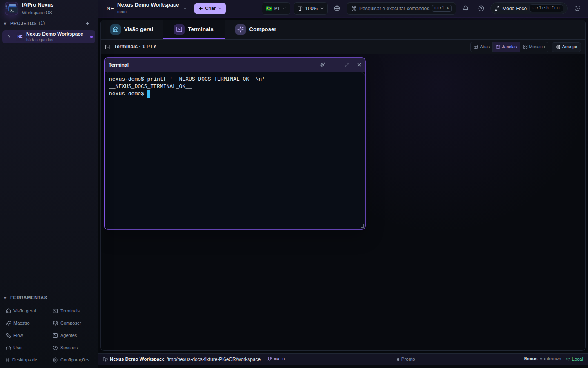
Task: Switch terminal layout to Abas
Action: coord(481,47)
